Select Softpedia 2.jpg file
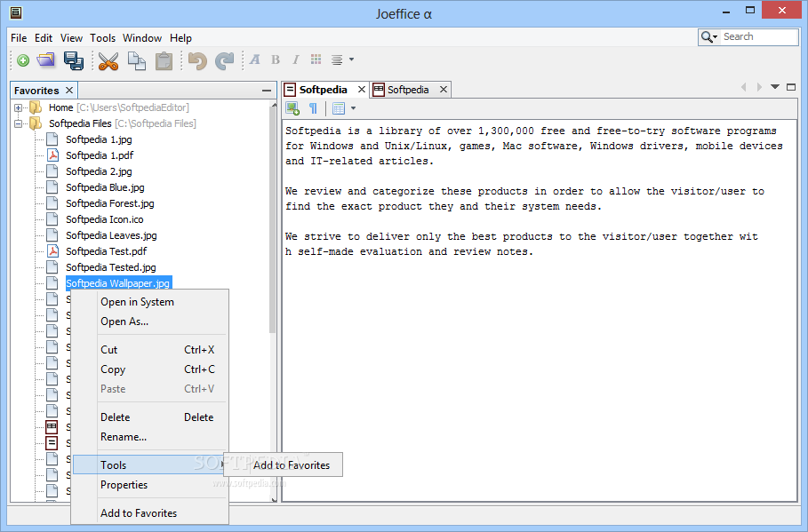 pyautogui.click(x=99, y=171)
